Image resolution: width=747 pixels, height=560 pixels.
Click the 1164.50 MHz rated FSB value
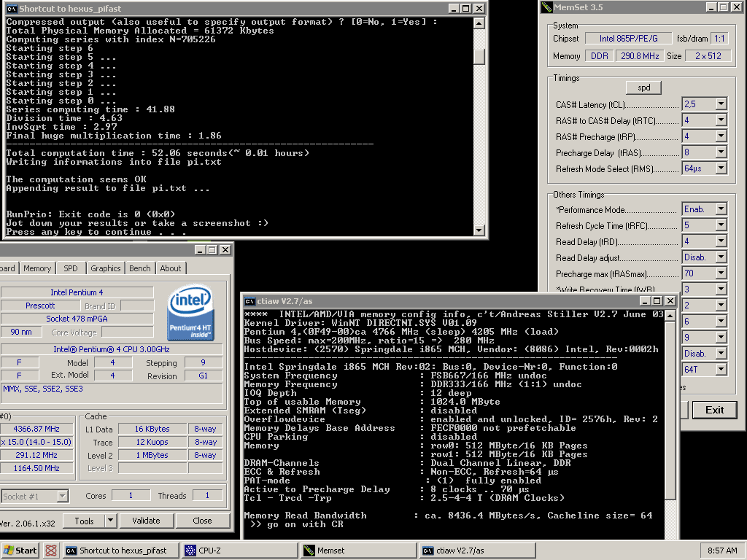36,469
